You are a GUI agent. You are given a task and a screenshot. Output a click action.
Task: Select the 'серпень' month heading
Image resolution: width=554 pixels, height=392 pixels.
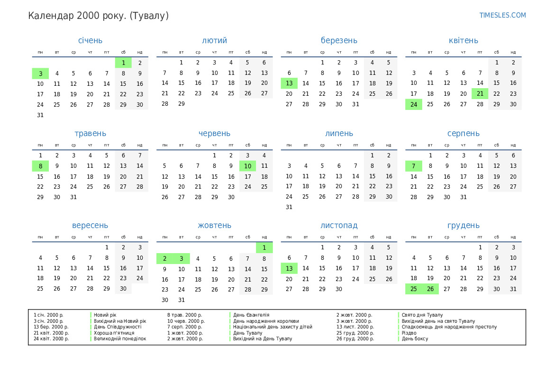click(x=463, y=133)
